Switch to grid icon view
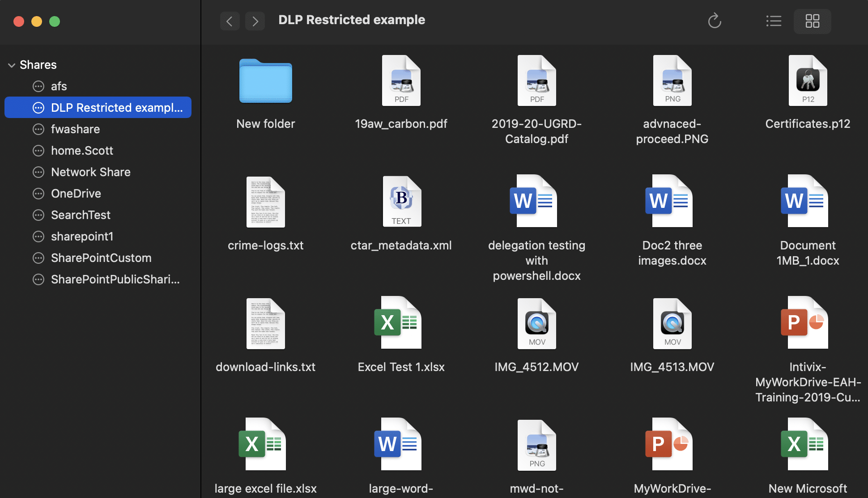This screenshot has height=498, width=868. point(812,21)
